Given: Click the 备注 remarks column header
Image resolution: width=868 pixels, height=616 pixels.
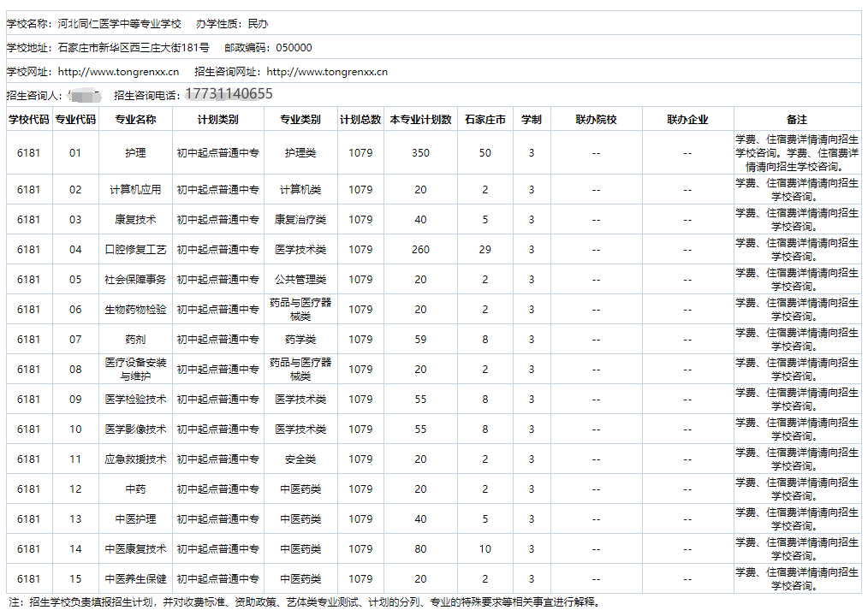Looking at the screenshot, I should (798, 119).
